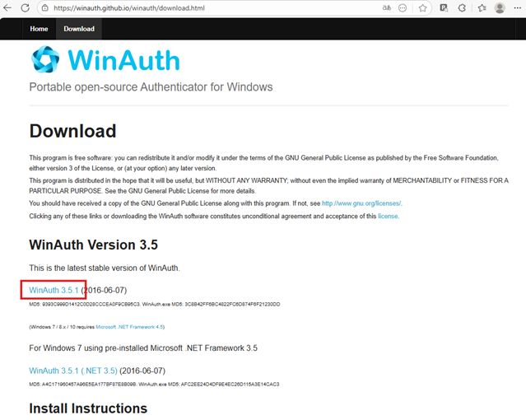
Task: Open the blue "license" link
Action: [388, 216]
